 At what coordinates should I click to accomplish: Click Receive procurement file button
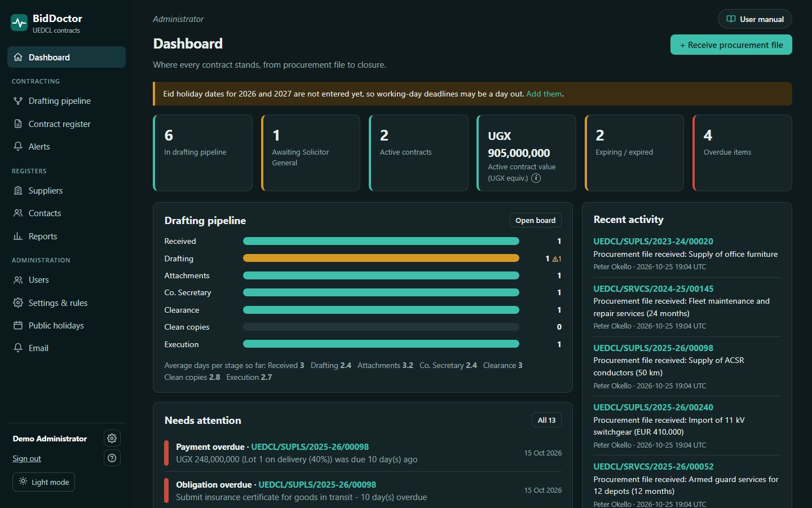[731, 45]
